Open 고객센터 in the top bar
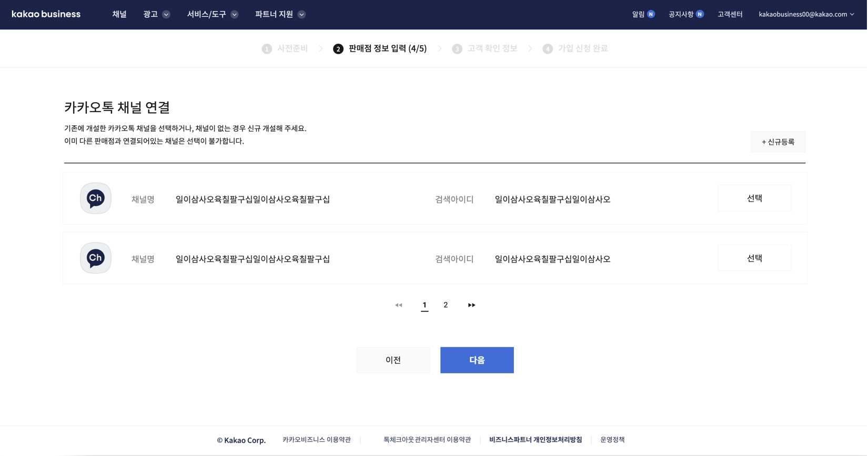Viewport: 868px width, 456px height. pyautogui.click(x=730, y=14)
